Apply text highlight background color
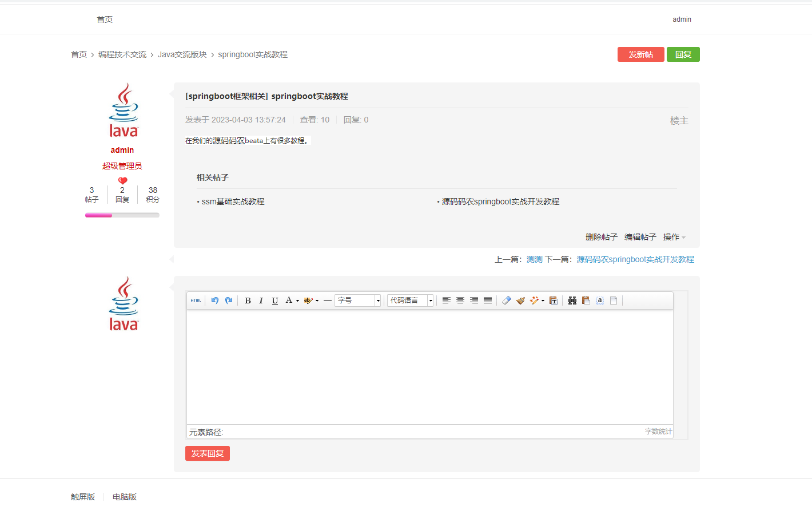 tap(308, 301)
